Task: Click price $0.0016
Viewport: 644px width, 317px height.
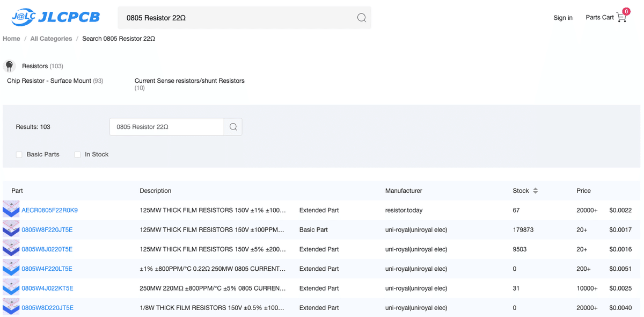Action: [620, 249]
